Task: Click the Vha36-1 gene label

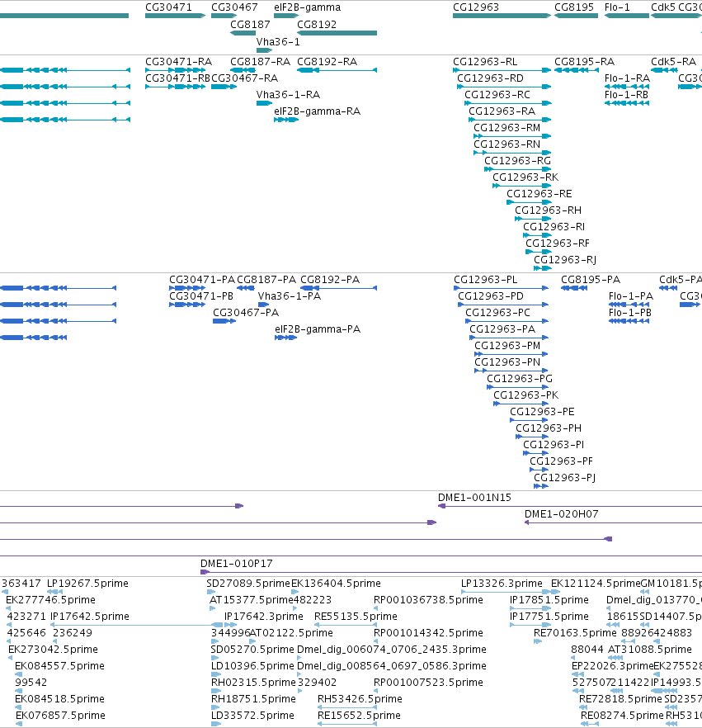Action: [x=278, y=42]
